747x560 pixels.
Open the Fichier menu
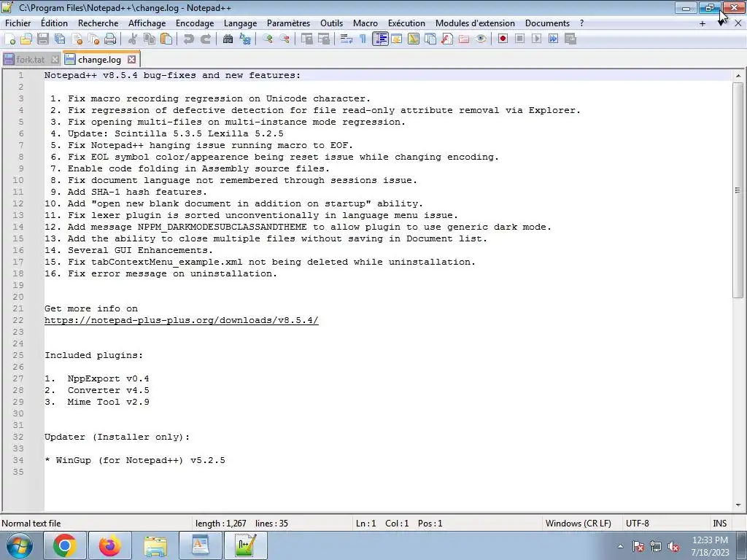point(18,23)
